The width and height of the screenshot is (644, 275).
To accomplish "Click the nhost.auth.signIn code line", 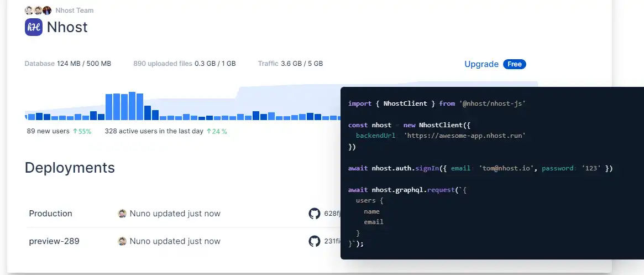I will [x=480, y=168].
